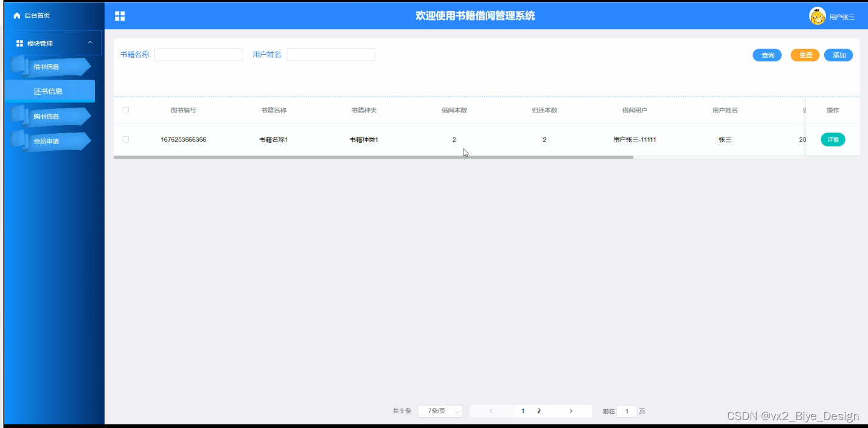
Task: Click the 用户姓名 column header
Action: point(725,110)
